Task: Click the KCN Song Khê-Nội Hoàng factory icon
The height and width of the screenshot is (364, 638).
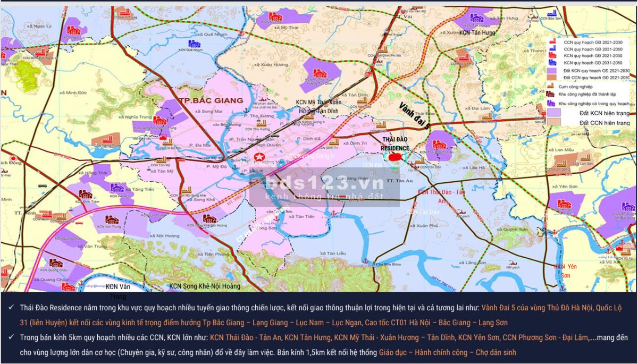Action: pos(209,218)
